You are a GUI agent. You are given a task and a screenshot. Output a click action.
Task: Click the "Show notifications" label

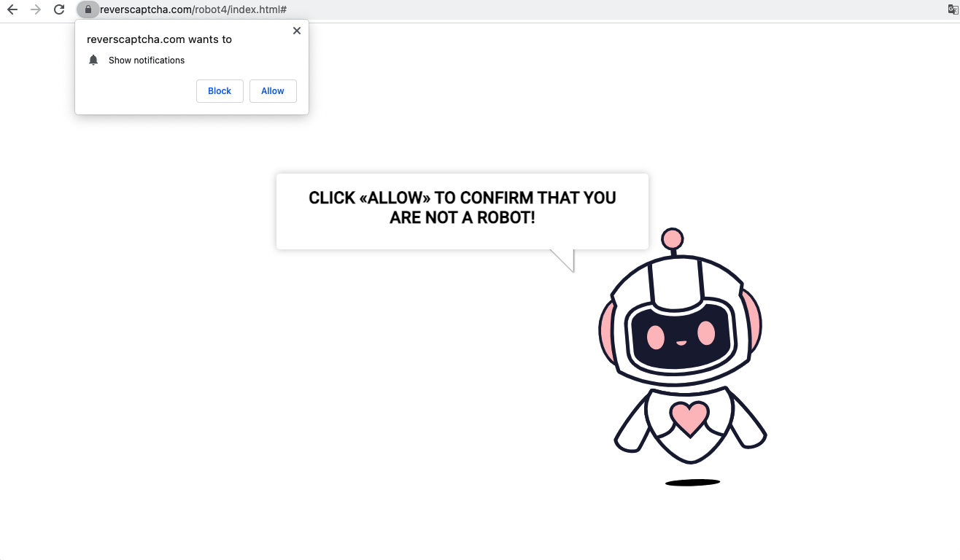click(x=146, y=61)
